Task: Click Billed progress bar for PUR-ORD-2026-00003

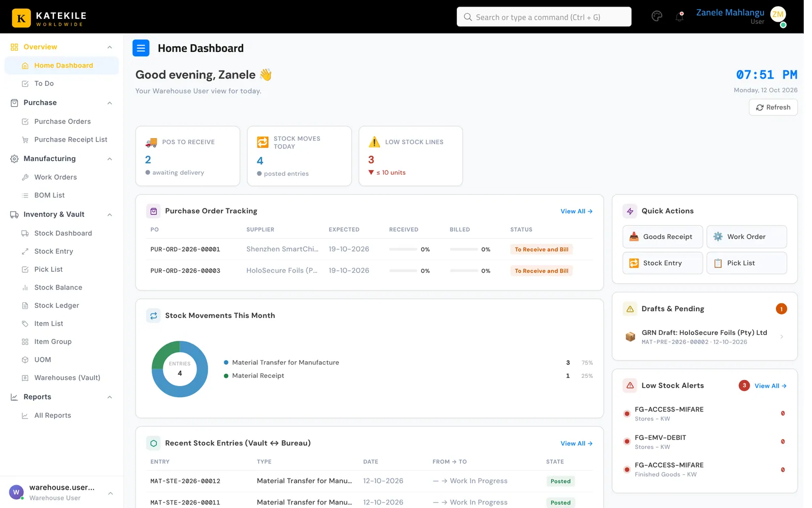Action: 464,271
